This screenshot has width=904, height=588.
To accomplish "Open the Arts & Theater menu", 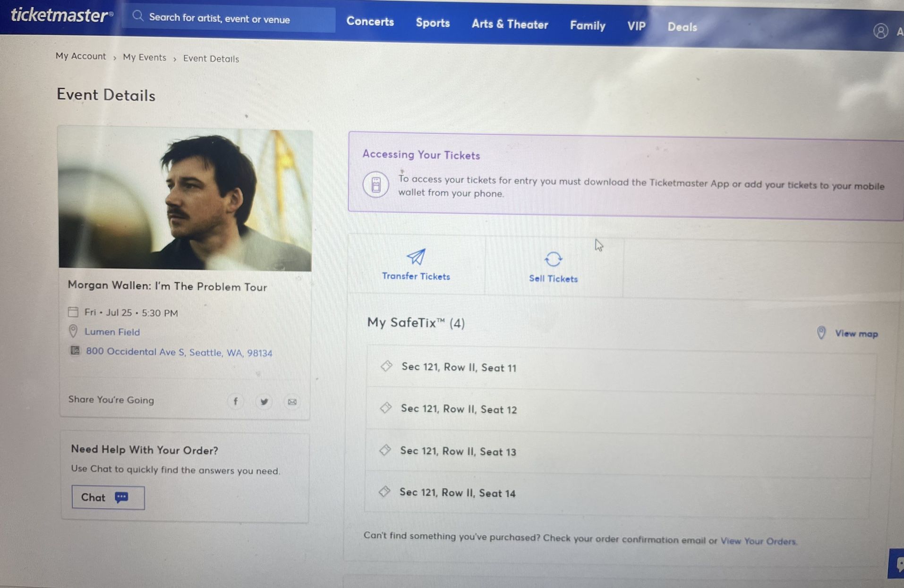I will pyautogui.click(x=510, y=25).
